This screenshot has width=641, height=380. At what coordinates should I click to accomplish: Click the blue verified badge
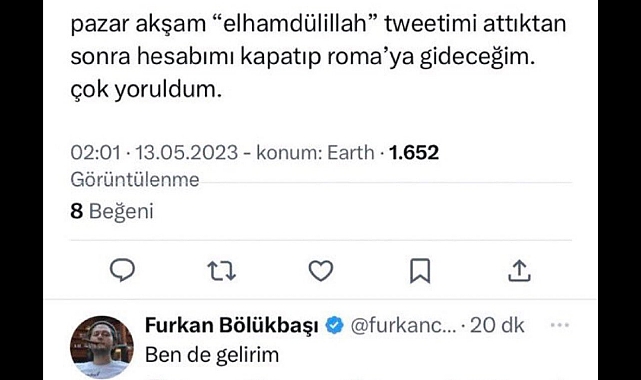pyautogui.click(x=334, y=326)
